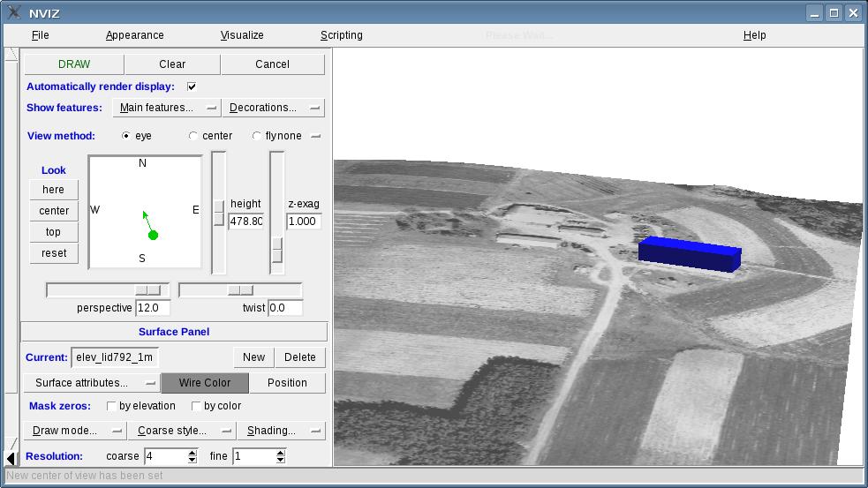Collapse the side panel with black arrow
This screenshot has height=488, width=868.
[x=11, y=457]
